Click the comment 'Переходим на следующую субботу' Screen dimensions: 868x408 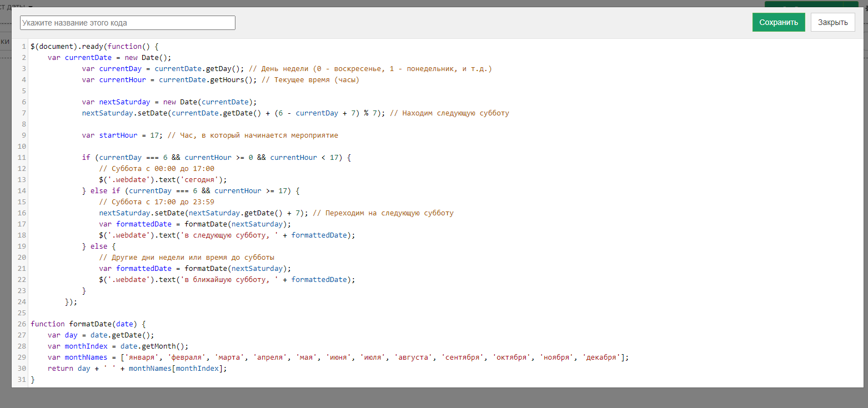383,213
